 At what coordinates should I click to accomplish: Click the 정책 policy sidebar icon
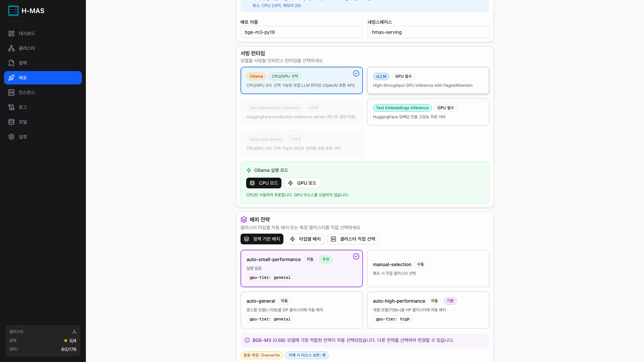11,63
